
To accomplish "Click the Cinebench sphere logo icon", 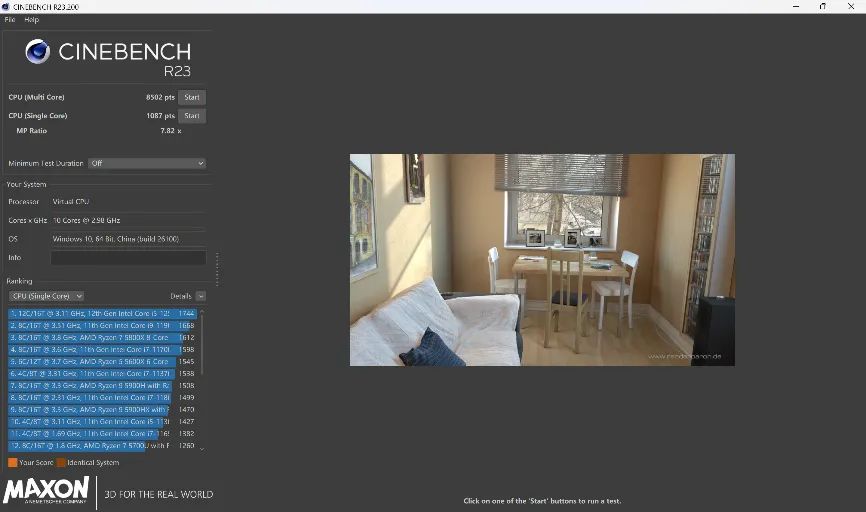I will click(38, 51).
